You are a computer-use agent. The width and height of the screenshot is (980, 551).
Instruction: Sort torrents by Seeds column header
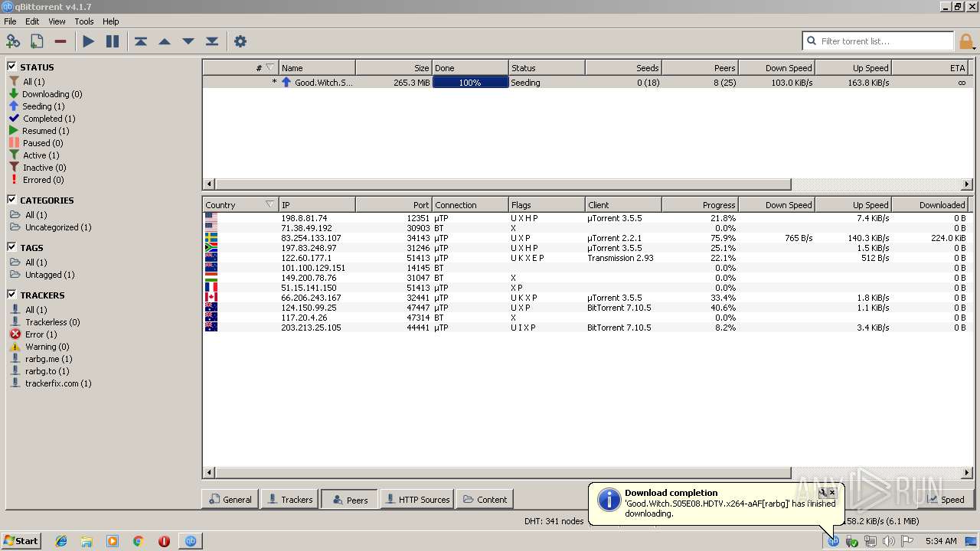point(623,67)
